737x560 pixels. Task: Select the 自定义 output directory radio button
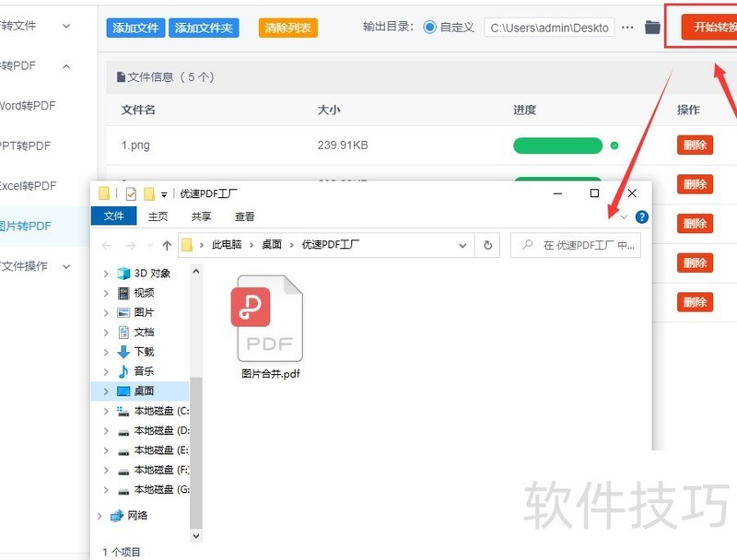tap(429, 28)
